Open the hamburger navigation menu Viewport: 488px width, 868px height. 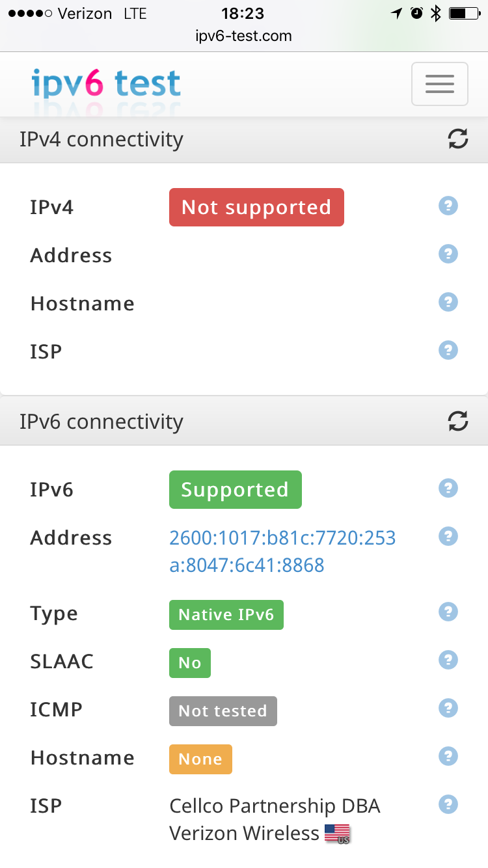pyautogui.click(x=440, y=84)
